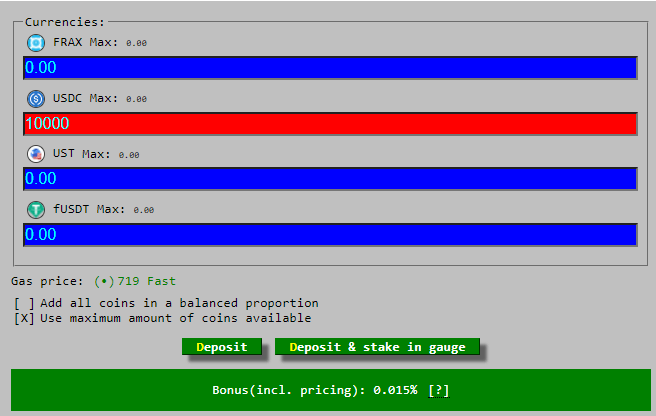
Task: Click the Deposit button
Action: tap(222, 347)
